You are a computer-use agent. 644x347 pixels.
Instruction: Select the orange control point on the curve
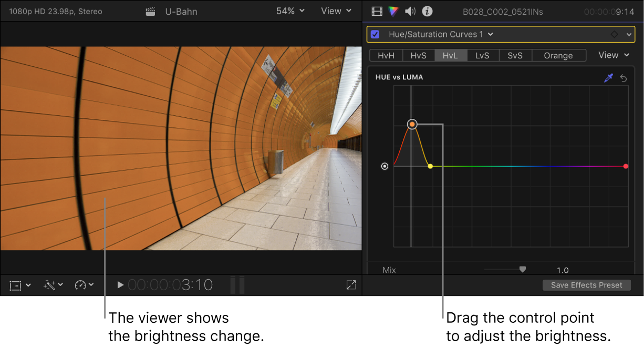tap(412, 124)
